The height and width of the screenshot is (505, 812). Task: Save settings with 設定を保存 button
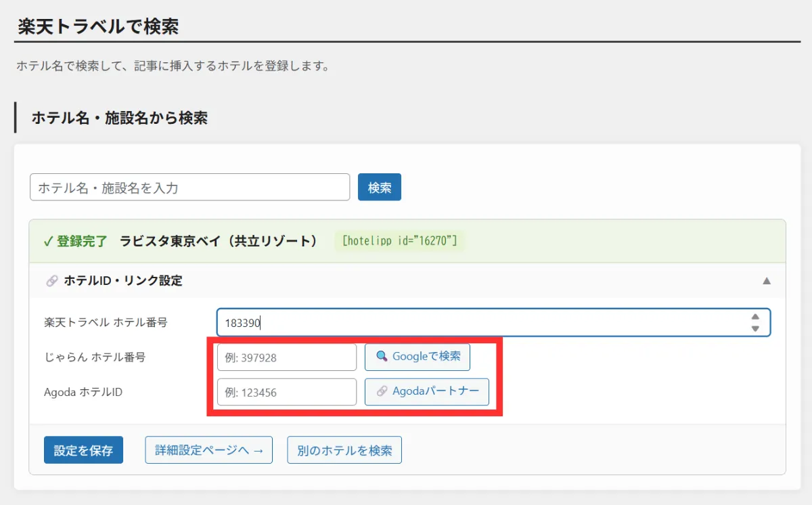[83, 450]
